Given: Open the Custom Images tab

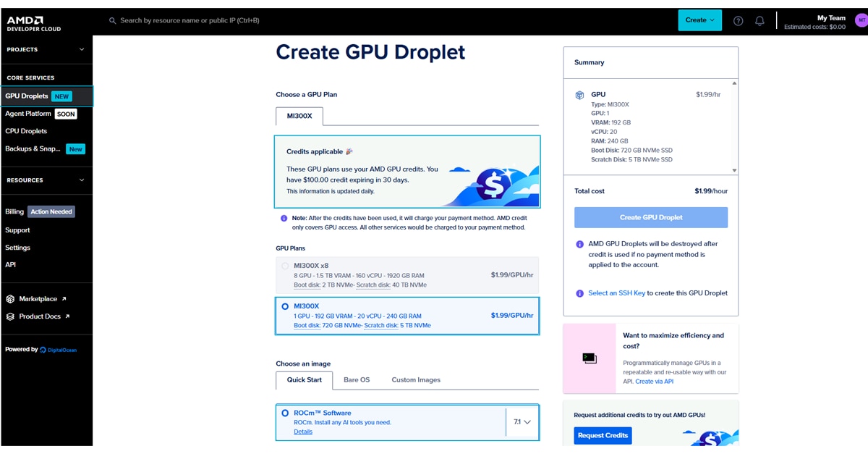Looking at the screenshot, I should tap(415, 379).
